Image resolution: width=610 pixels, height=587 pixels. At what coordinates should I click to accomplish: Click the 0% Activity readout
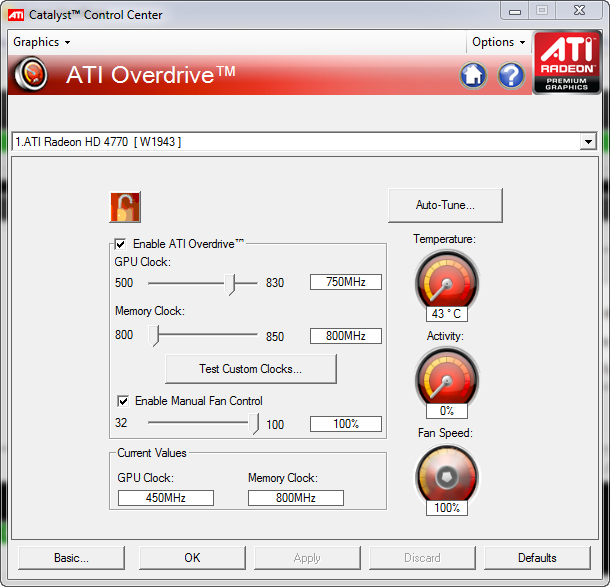tap(447, 411)
